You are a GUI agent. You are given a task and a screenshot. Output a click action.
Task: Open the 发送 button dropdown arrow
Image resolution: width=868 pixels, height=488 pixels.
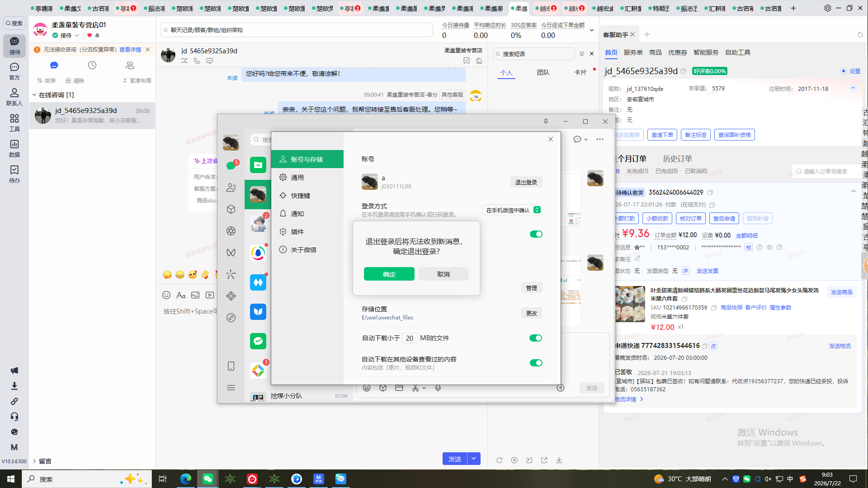(474, 459)
